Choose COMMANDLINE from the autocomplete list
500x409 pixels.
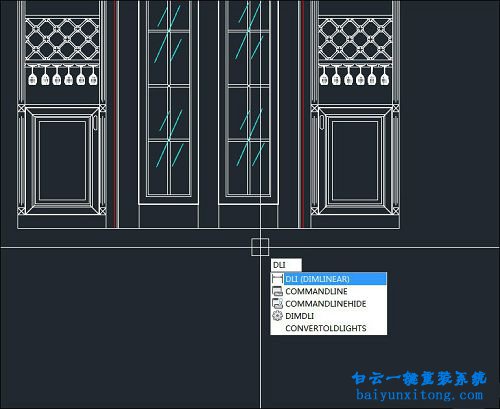[x=329, y=291]
